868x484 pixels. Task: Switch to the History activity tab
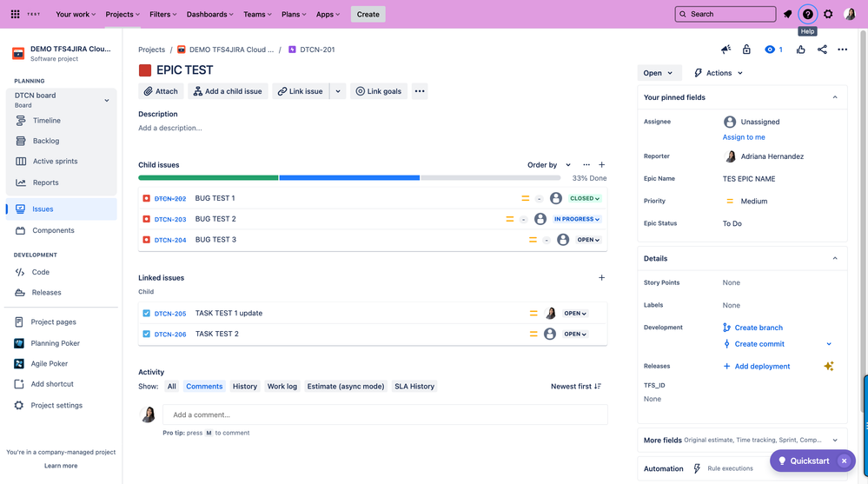pyautogui.click(x=245, y=387)
